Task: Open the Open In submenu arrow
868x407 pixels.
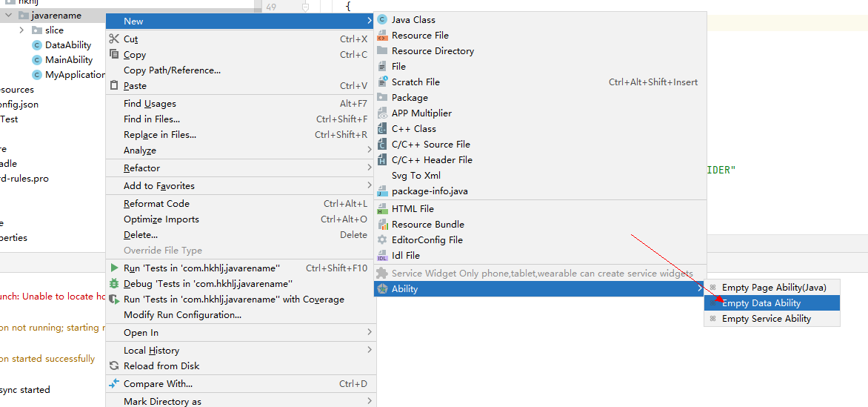Action: [x=369, y=332]
